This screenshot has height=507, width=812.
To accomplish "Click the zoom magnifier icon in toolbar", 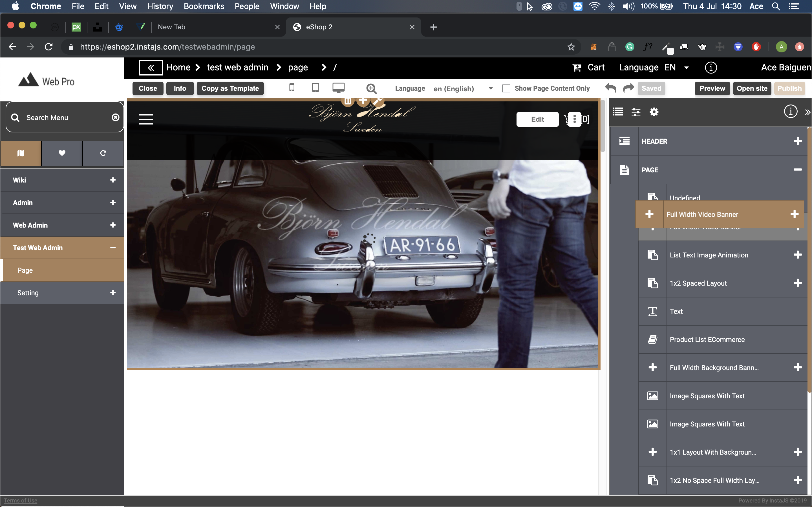I will tap(371, 88).
